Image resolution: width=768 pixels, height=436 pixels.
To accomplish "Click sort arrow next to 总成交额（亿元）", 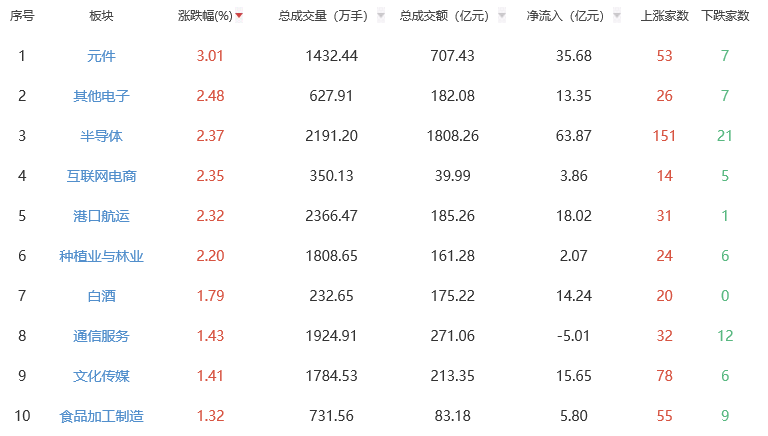I will tap(501, 17).
